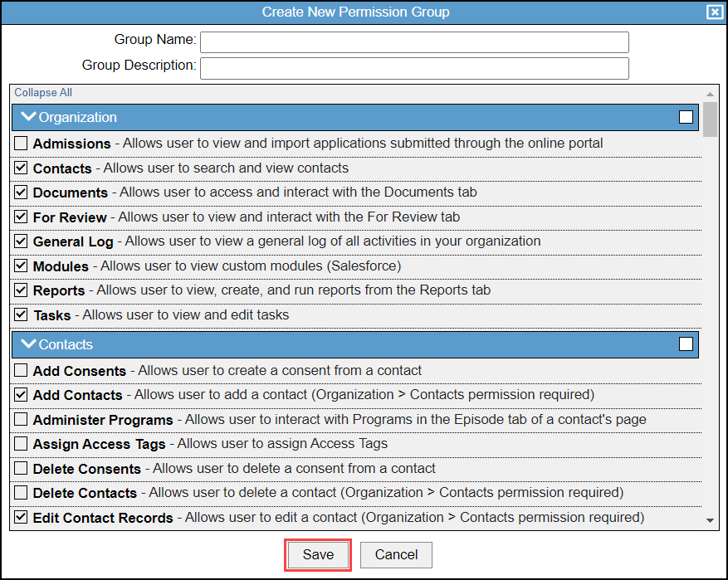Uncheck the Modules permission checkbox
This screenshot has width=728, height=580.
click(x=21, y=266)
